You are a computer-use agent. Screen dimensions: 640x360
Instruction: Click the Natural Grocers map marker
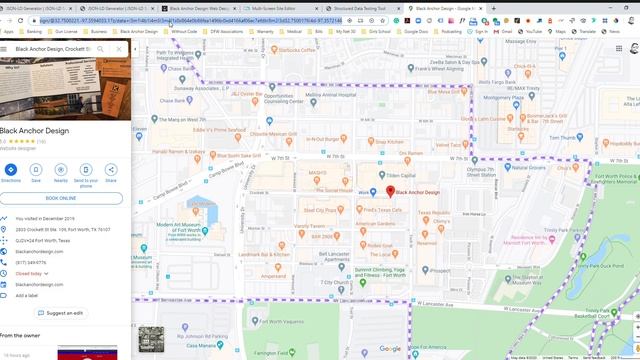point(507,167)
